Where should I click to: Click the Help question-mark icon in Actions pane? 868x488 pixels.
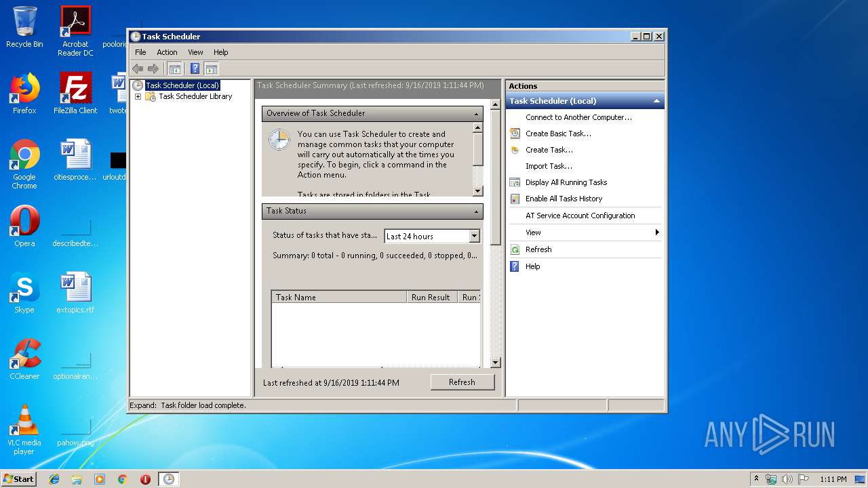515,266
